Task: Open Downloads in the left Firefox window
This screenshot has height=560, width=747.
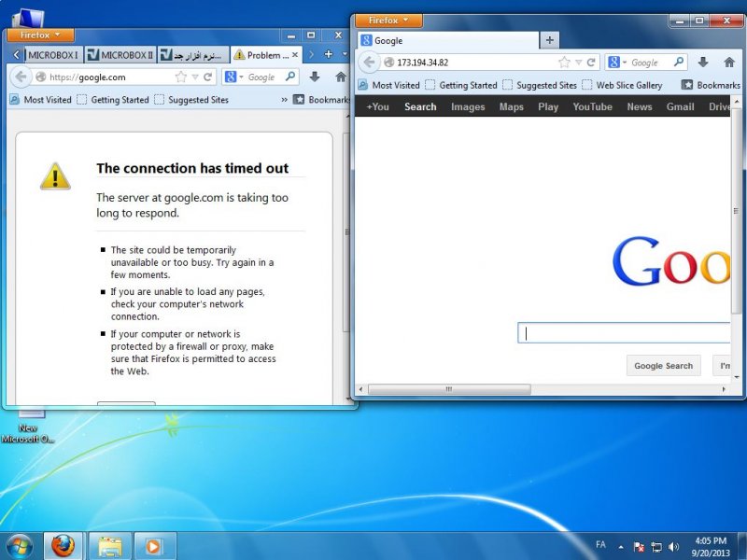Action: [315, 77]
